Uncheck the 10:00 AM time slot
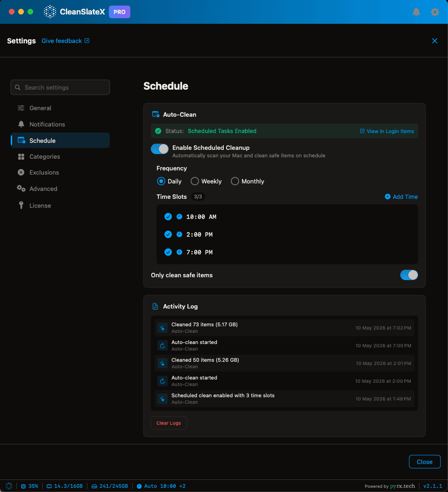Viewport: 448px width, 492px height. [168, 217]
